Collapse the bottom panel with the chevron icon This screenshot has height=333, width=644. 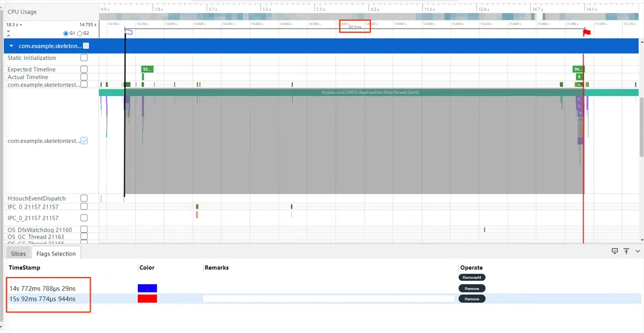[x=638, y=251]
